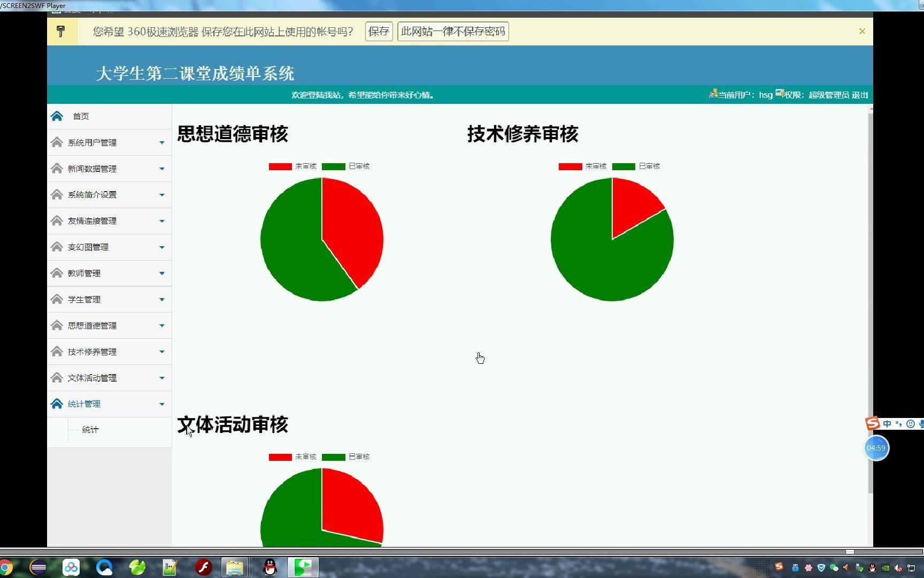The height and width of the screenshot is (578, 924).
Task: Click the permission icon before 权限
Action: [x=780, y=94]
